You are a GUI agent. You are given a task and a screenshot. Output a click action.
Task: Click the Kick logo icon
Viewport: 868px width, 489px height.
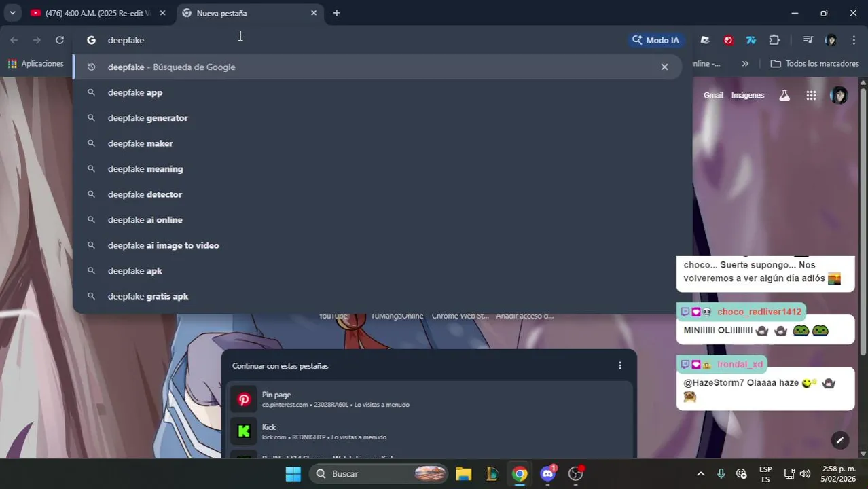244,431
